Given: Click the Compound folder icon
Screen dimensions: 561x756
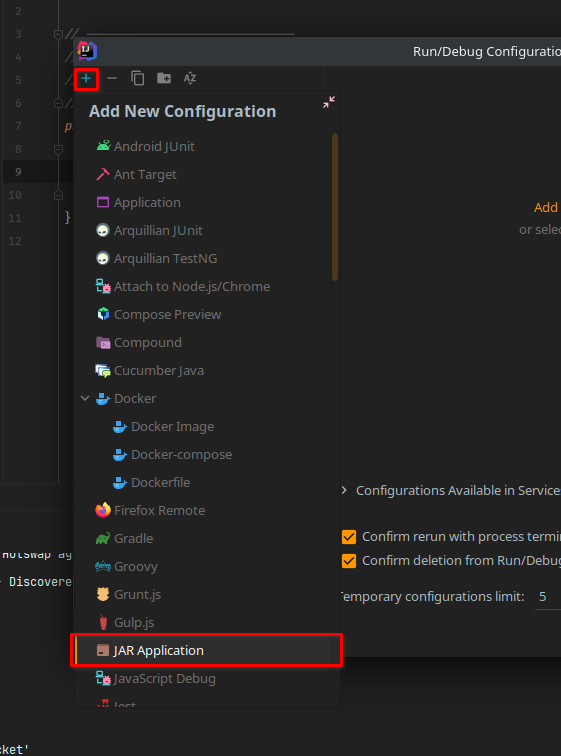Looking at the screenshot, I should pos(103,342).
